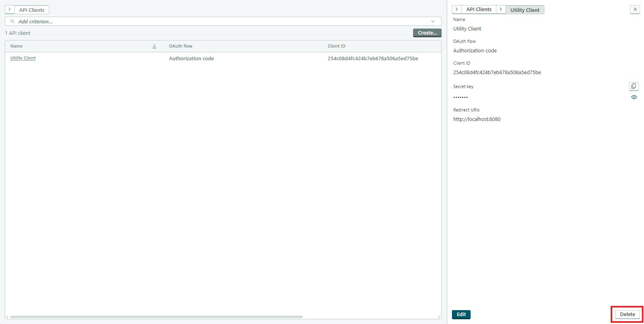Click the left scroll arrow of the table
This screenshot has height=324, width=644.
point(7,317)
